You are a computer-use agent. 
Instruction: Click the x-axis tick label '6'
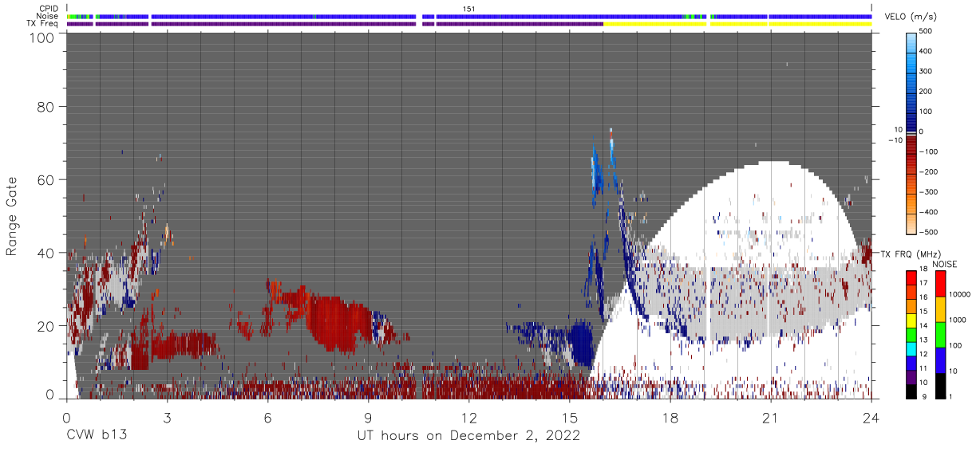point(267,417)
